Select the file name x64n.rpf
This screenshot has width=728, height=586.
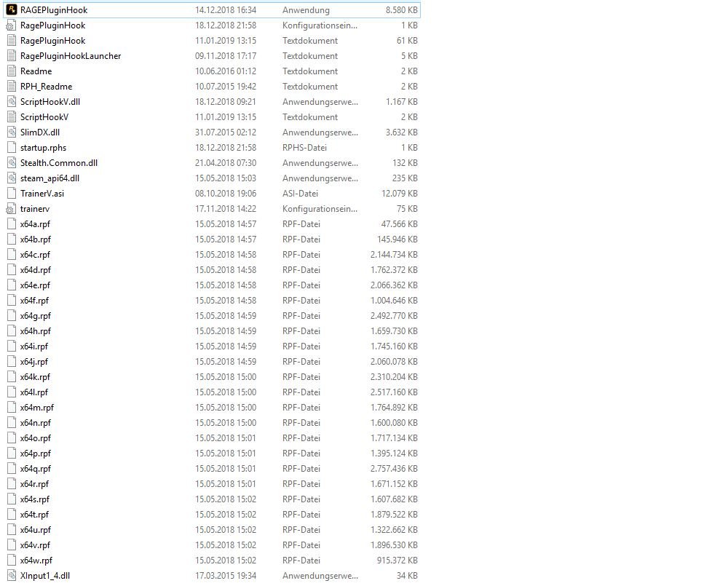pos(35,423)
